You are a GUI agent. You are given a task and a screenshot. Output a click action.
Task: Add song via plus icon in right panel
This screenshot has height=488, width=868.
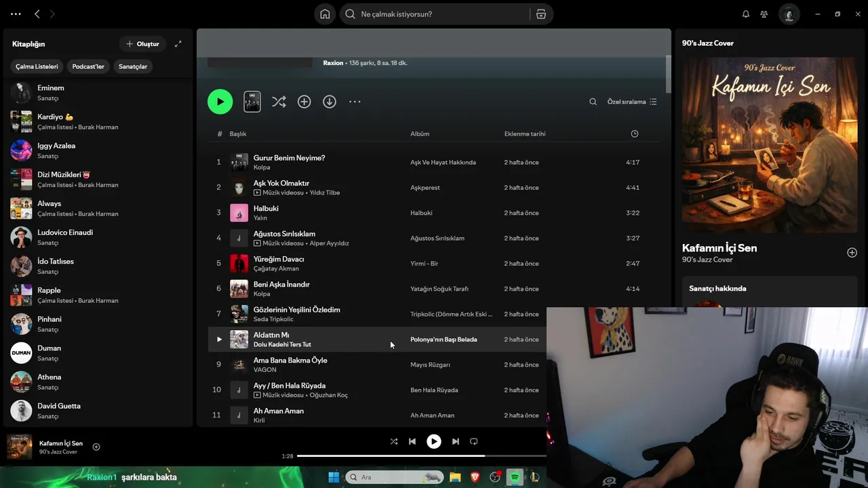tap(852, 253)
